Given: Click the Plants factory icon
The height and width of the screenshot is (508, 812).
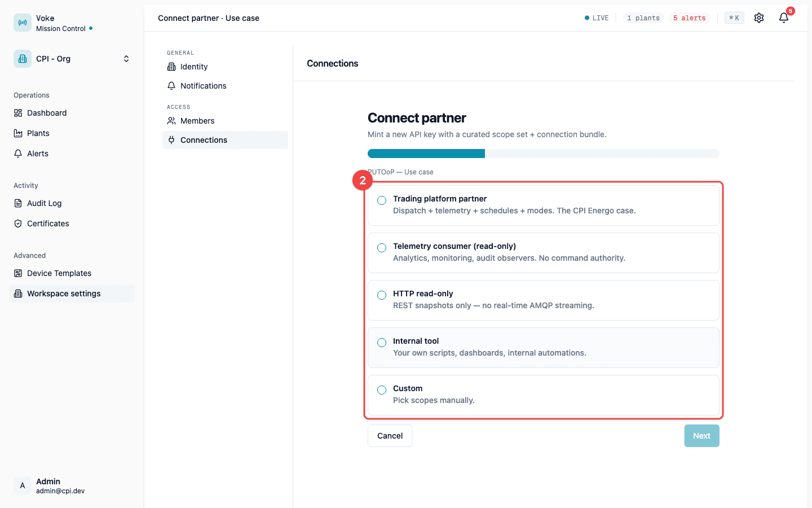Looking at the screenshot, I should point(18,133).
